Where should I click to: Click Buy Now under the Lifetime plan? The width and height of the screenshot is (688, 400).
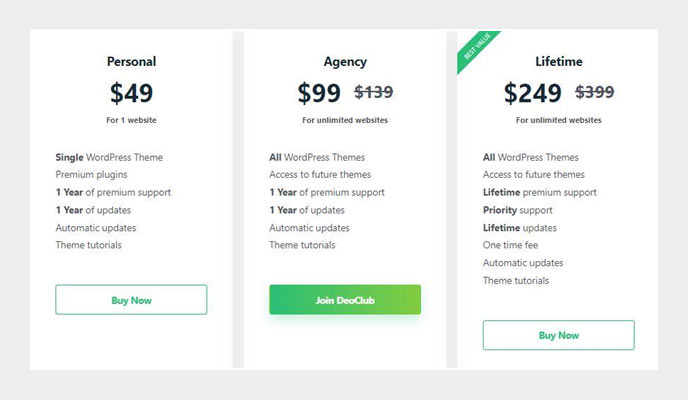point(558,335)
